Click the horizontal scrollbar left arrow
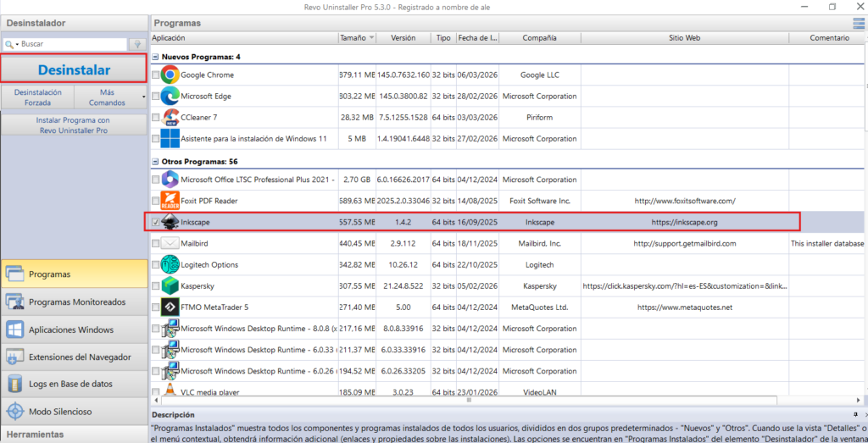The image size is (868, 443). point(156,399)
